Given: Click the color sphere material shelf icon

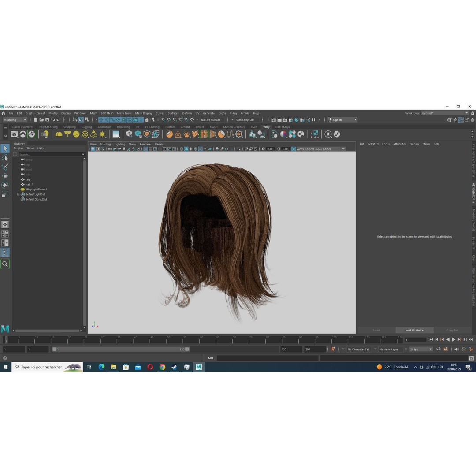Looking at the screenshot, I should pyautogui.click(x=283, y=134).
